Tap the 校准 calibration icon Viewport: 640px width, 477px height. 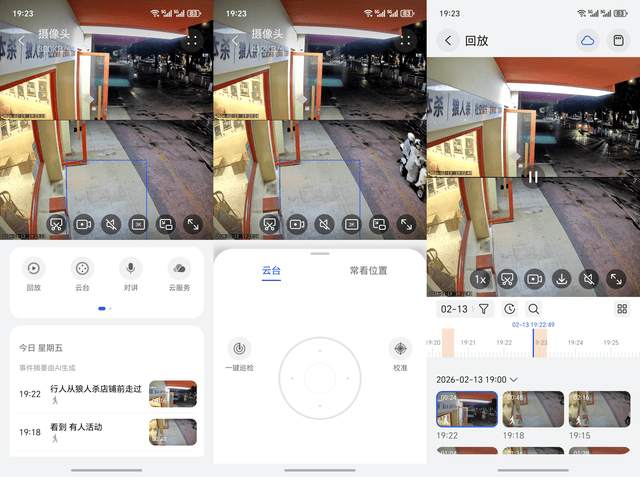(x=400, y=350)
